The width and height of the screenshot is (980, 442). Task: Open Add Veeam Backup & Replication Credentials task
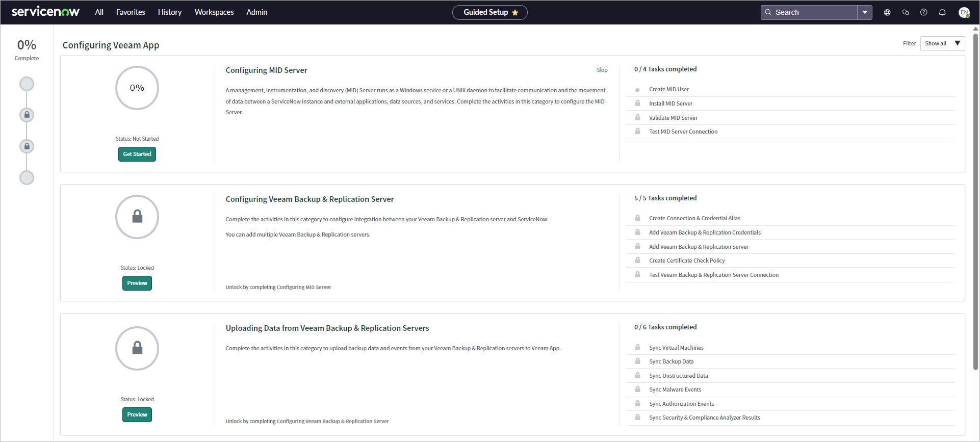click(705, 232)
